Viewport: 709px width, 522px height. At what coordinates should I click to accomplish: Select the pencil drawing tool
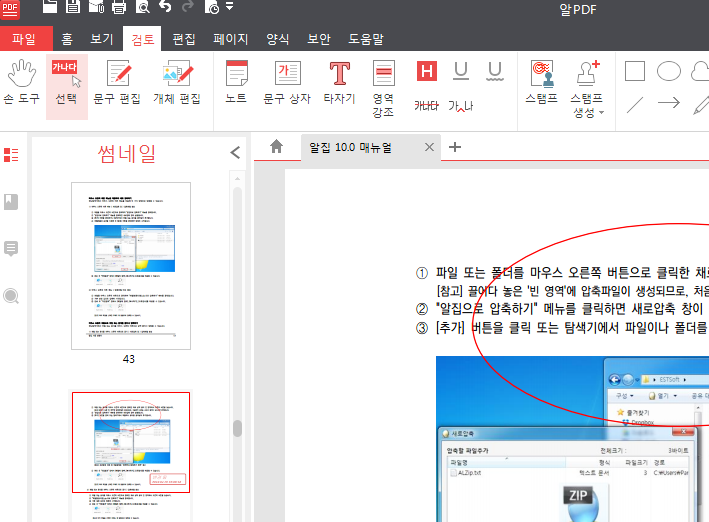pyautogui.click(x=701, y=105)
